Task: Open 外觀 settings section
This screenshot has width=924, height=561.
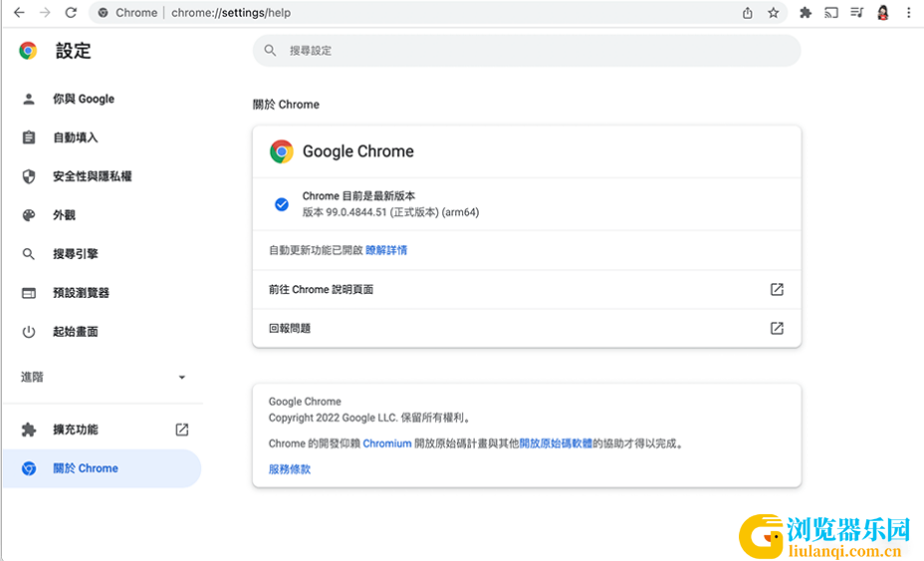Action: point(102,214)
